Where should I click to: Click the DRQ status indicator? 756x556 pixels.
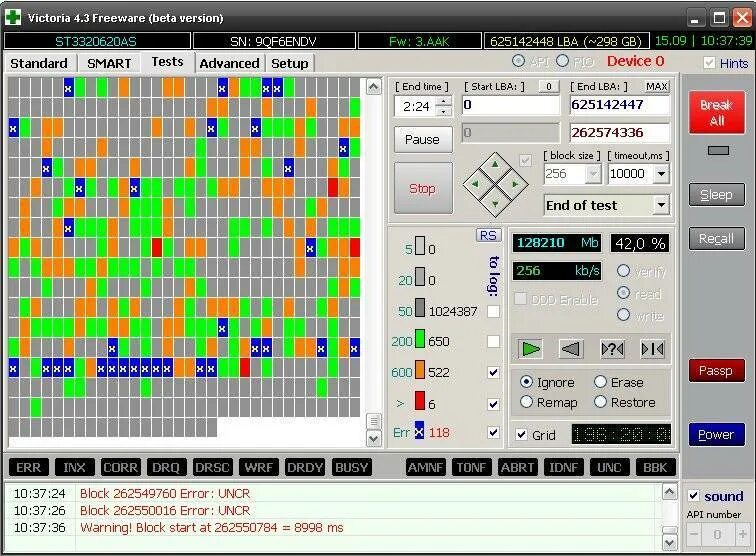(166, 467)
